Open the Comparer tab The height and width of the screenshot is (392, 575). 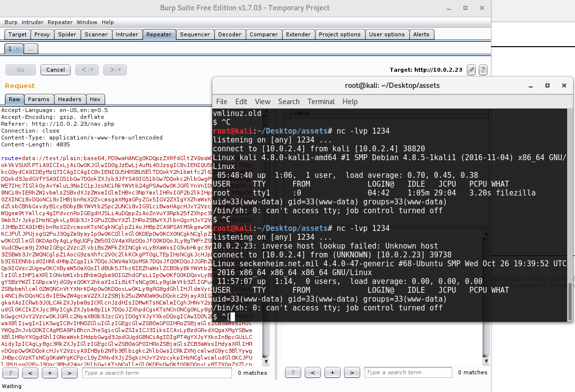click(x=263, y=34)
